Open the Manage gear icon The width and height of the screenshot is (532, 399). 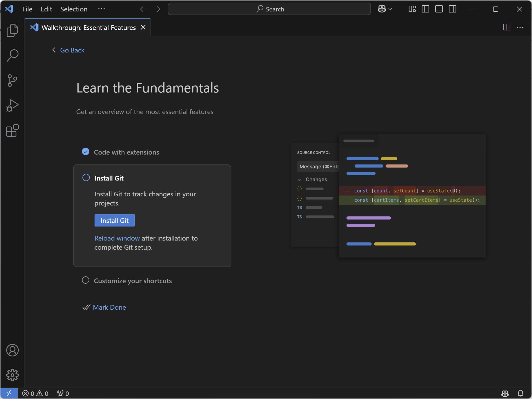click(x=12, y=375)
